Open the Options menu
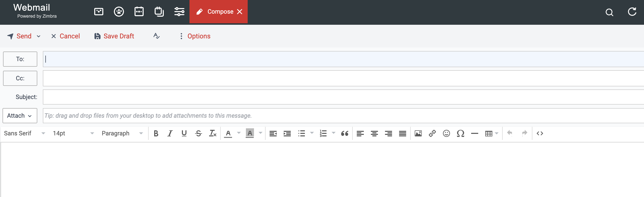Screen dimensions: 644x197 [195, 36]
